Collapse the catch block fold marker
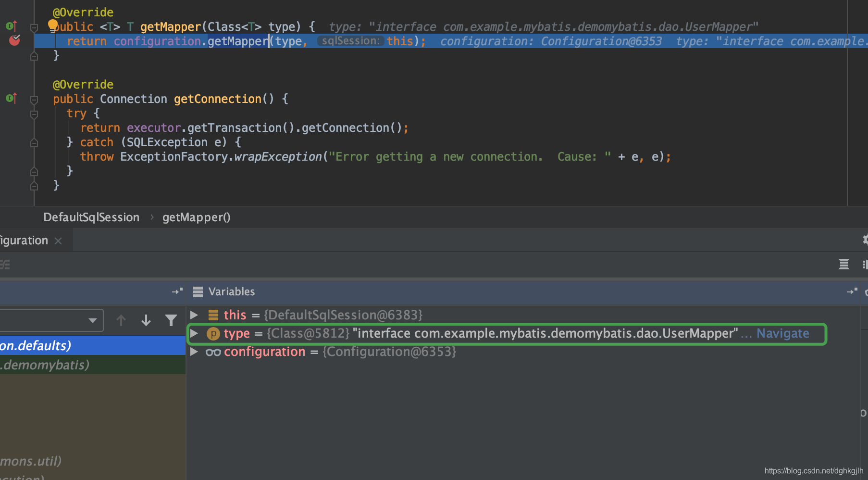This screenshot has width=868, height=480. [34, 143]
